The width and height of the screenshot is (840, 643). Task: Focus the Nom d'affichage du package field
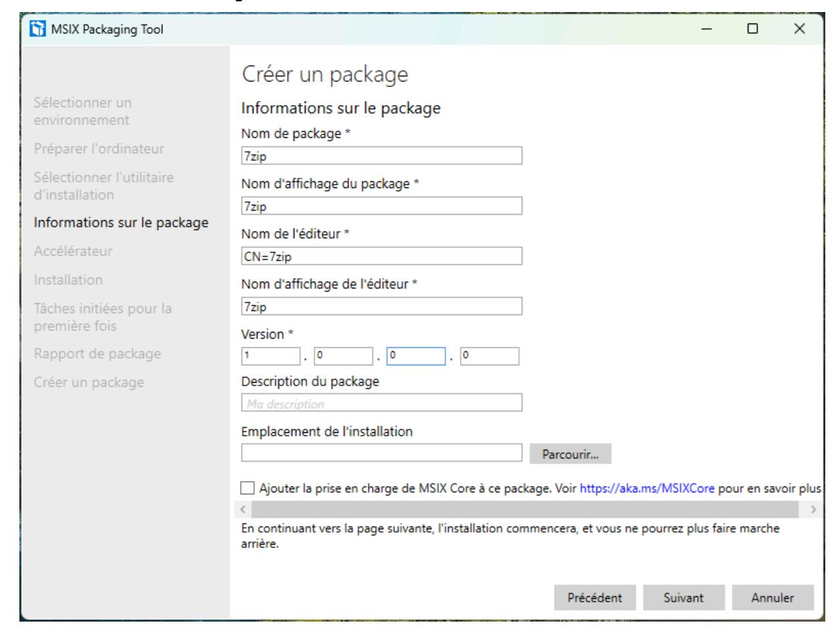[x=381, y=206]
